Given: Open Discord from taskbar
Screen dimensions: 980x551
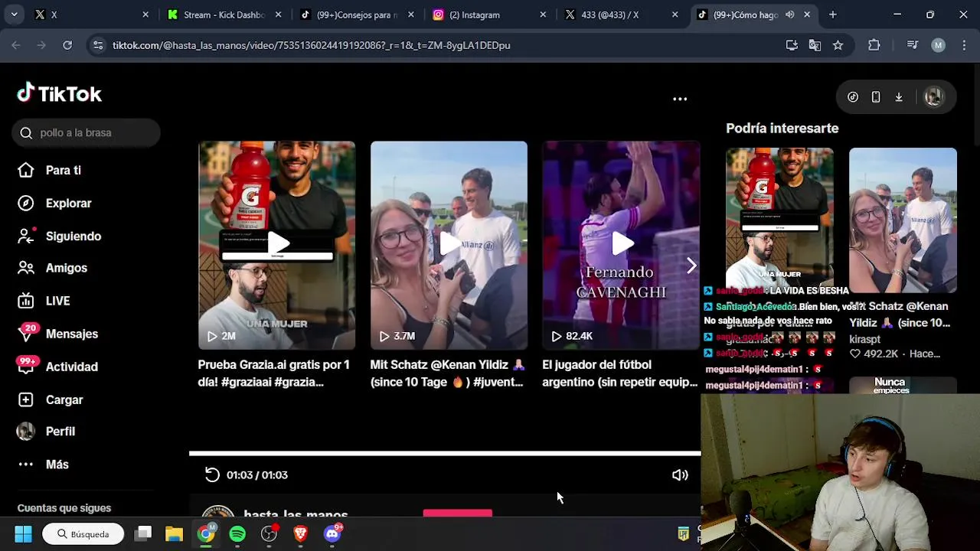Looking at the screenshot, I should (x=332, y=533).
